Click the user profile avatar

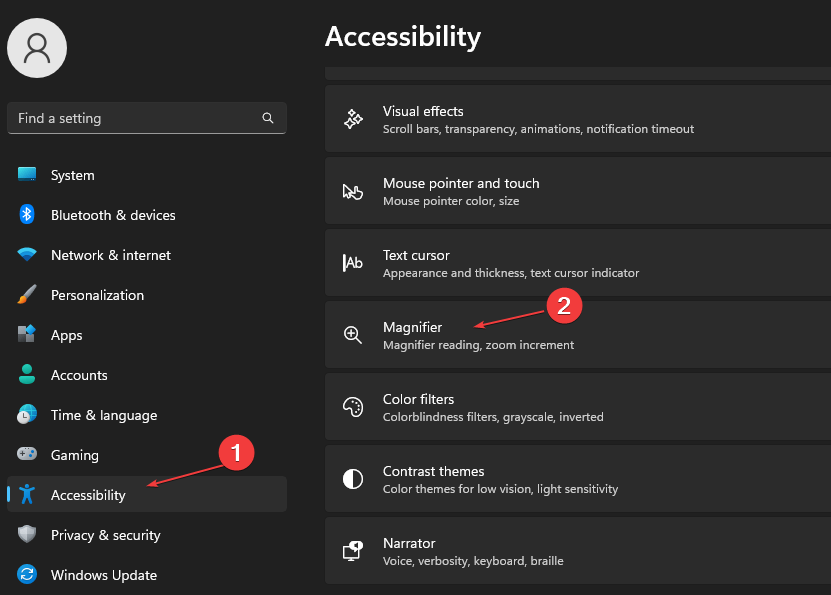click(x=37, y=47)
